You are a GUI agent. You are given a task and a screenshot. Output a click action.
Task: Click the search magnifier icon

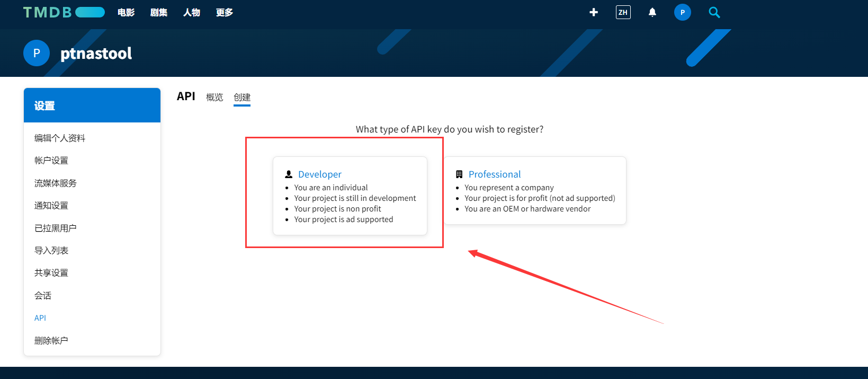[714, 12]
